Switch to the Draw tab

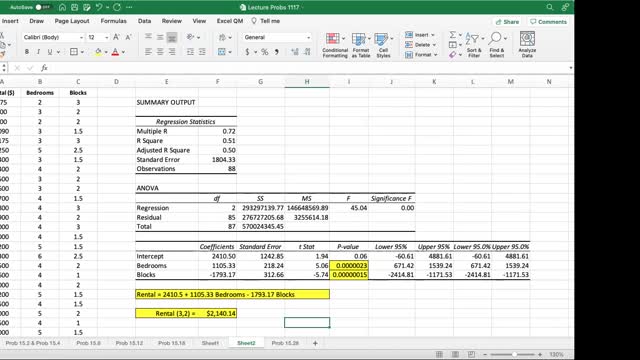coord(36,21)
